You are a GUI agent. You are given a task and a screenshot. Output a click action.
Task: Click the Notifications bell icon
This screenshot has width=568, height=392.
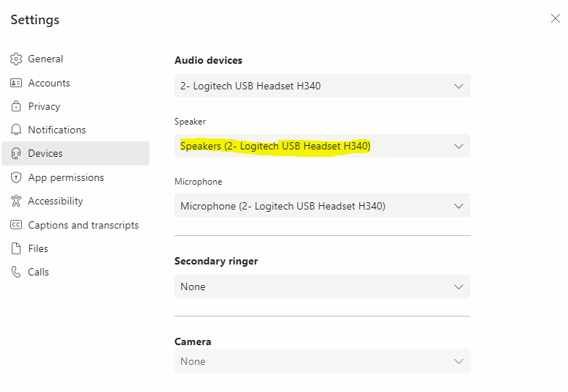16,130
